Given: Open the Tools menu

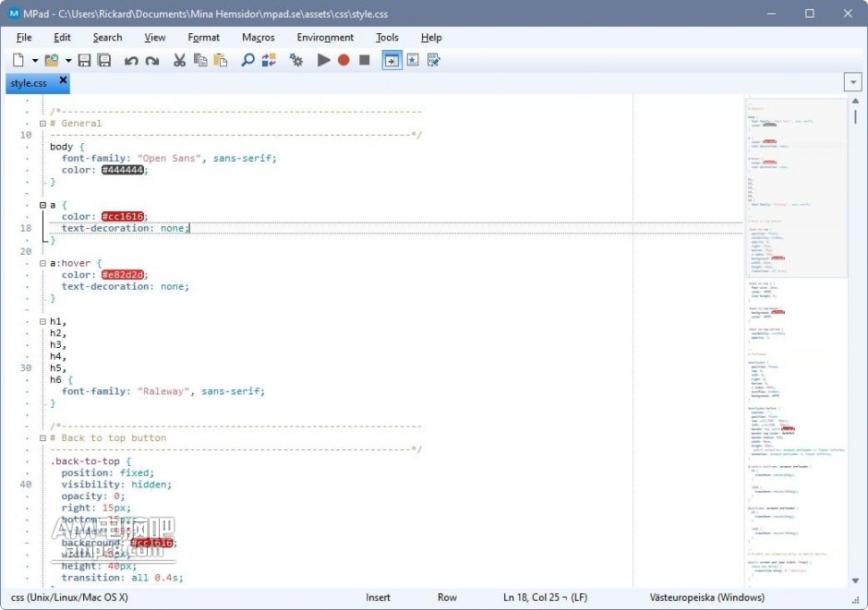Looking at the screenshot, I should pos(387,38).
